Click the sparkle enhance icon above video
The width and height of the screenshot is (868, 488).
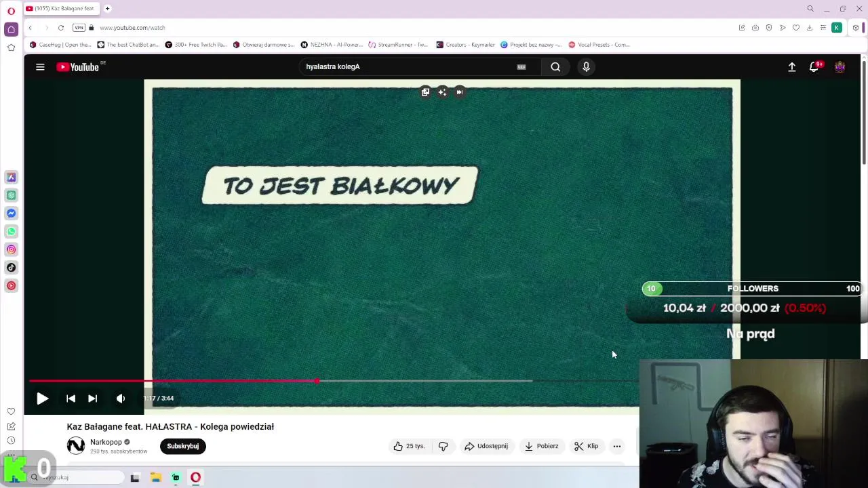(x=442, y=92)
